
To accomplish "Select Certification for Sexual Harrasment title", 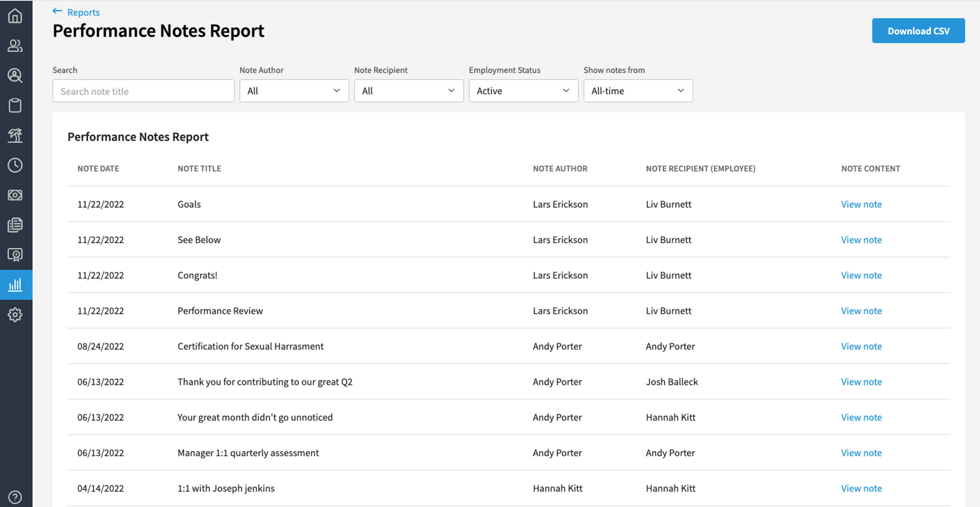I will (x=250, y=346).
